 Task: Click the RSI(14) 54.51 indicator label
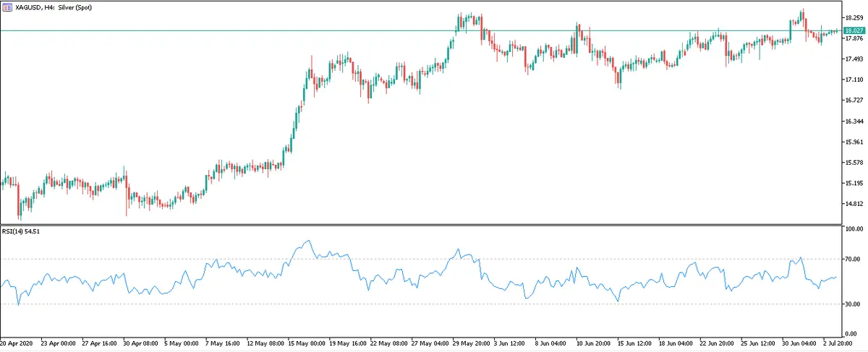[x=20, y=231]
